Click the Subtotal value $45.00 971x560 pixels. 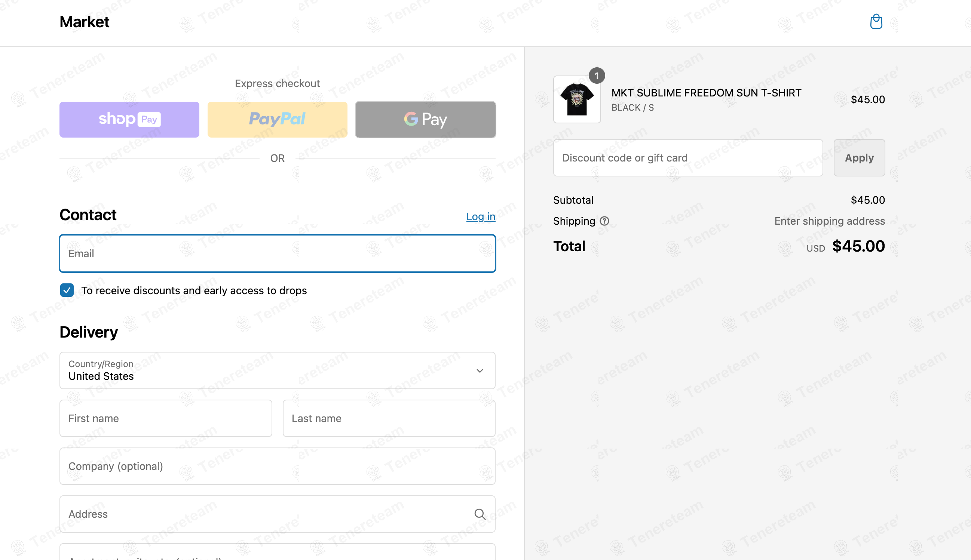pyautogui.click(x=867, y=200)
